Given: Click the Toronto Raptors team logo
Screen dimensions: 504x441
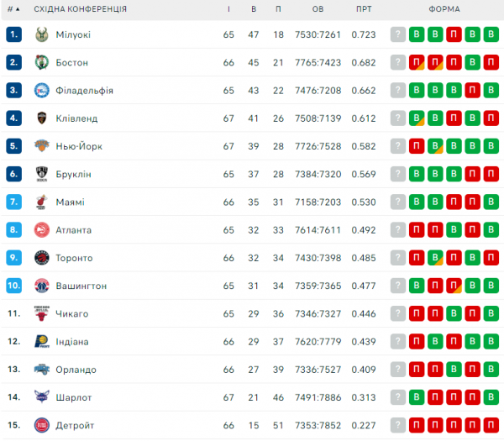Looking at the screenshot, I should 42,258.
